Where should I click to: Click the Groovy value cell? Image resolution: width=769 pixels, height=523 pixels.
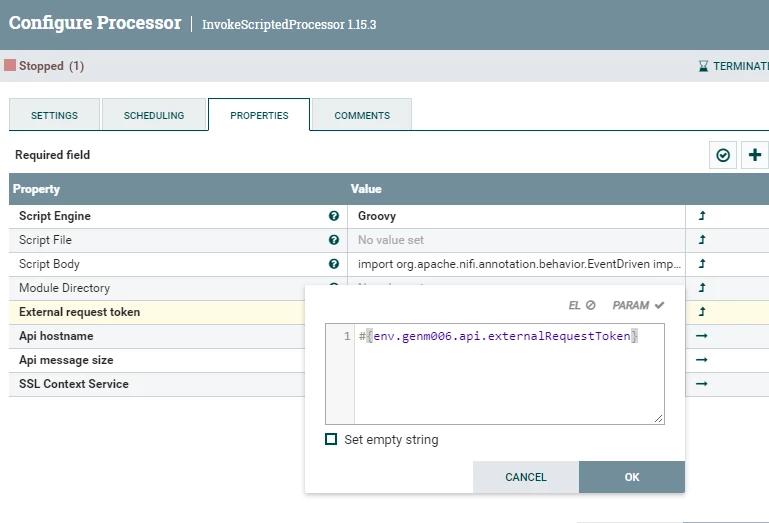coord(516,216)
